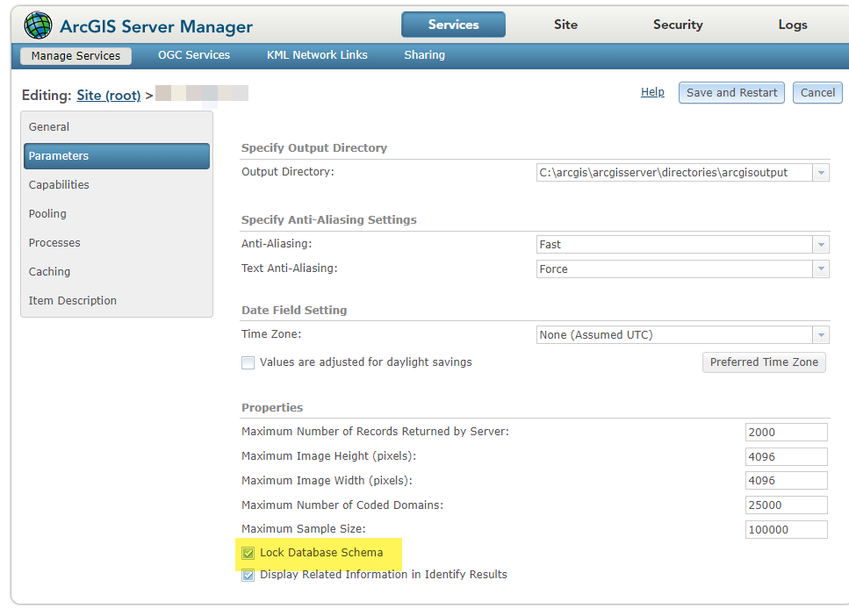The width and height of the screenshot is (849, 616).
Task: View the Logs tab
Action: pyautogui.click(x=792, y=25)
